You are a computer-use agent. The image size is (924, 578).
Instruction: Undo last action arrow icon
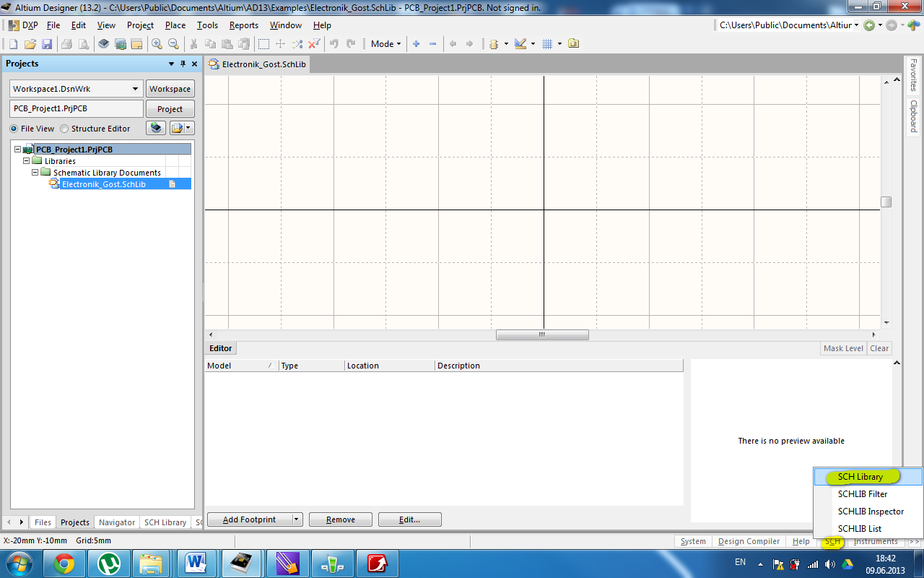[x=334, y=44]
